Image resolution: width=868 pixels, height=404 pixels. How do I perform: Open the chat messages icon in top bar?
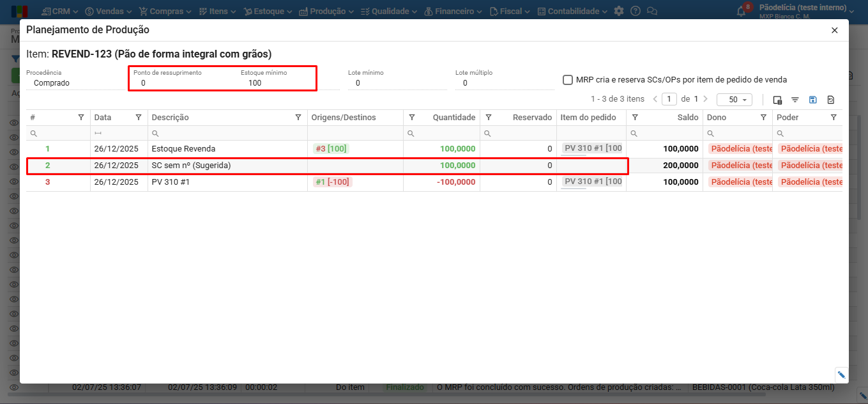tap(651, 11)
